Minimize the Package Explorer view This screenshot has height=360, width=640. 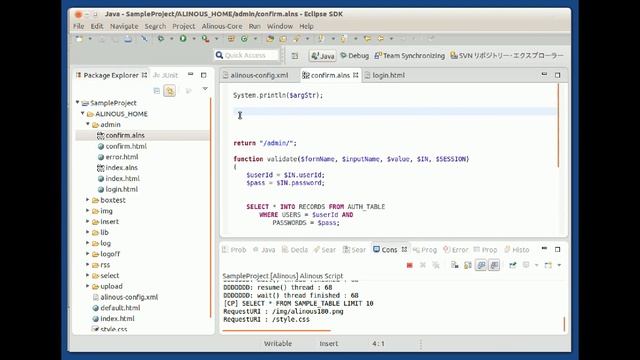[191, 75]
